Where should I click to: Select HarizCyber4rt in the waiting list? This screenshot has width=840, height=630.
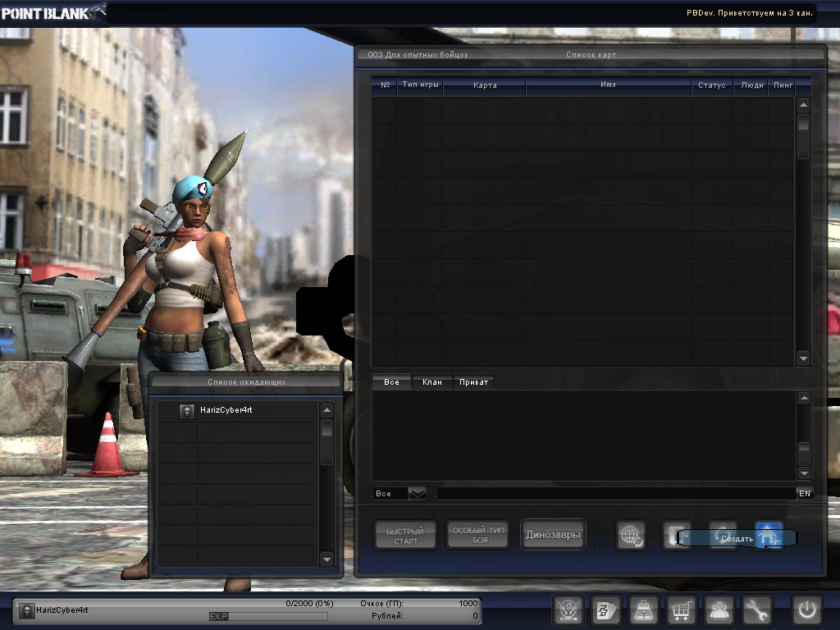click(x=237, y=411)
